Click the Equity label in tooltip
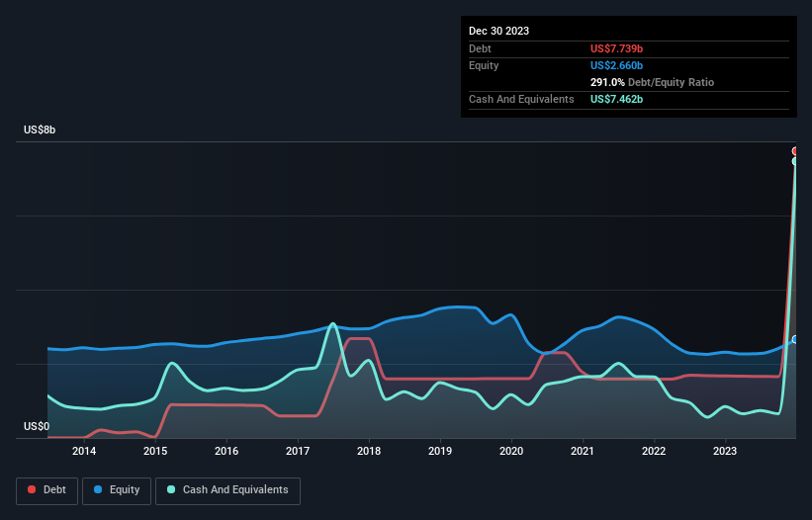The width and height of the screenshot is (812, 520). pyautogui.click(x=484, y=65)
